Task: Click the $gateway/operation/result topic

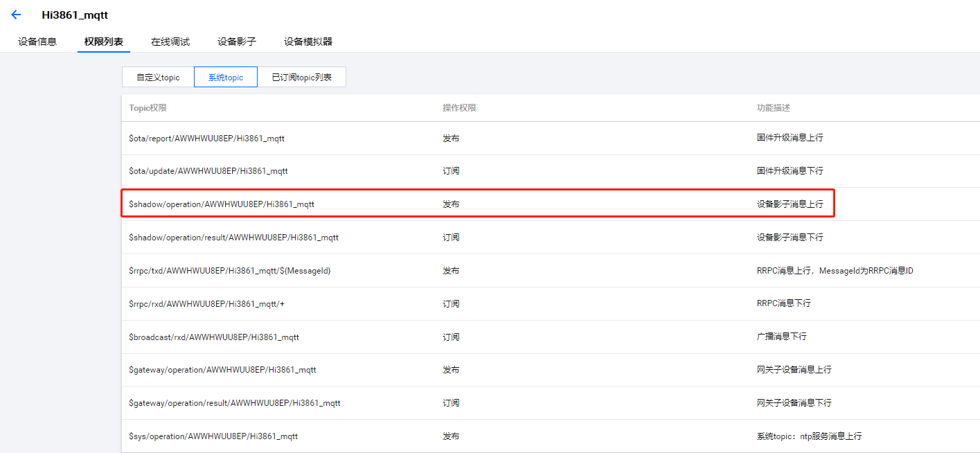Action: 234,403
